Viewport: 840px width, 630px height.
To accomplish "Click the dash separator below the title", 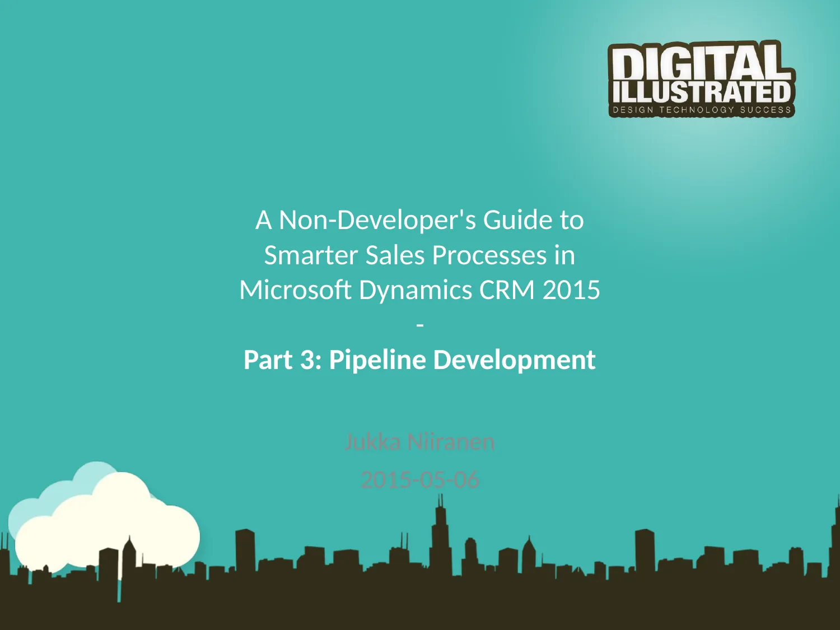I will click(420, 325).
